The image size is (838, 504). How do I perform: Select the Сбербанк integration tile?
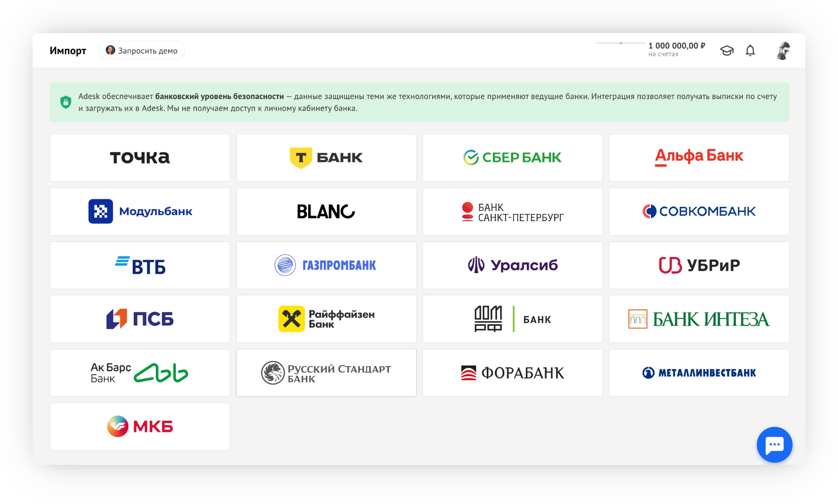click(512, 158)
